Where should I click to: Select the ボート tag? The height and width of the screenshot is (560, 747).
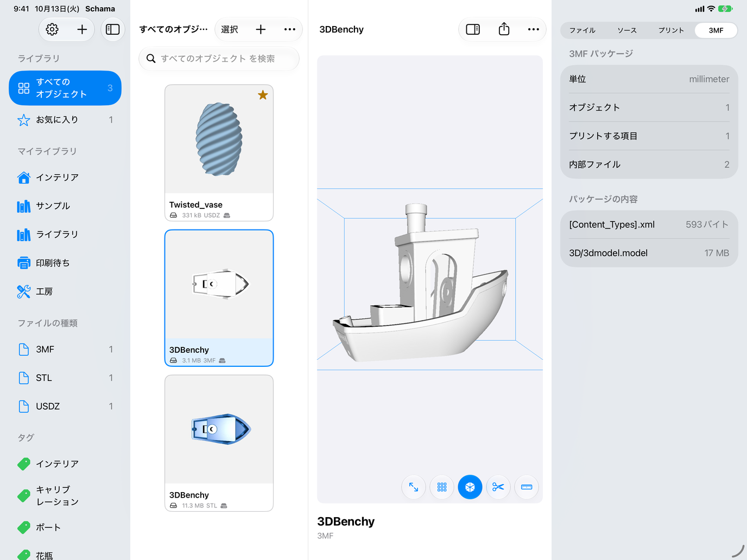pos(65,527)
